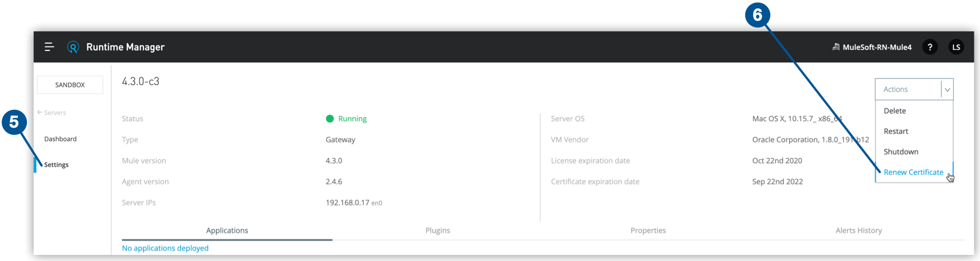Switch to the Plugins tab

click(x=437, y=231)
